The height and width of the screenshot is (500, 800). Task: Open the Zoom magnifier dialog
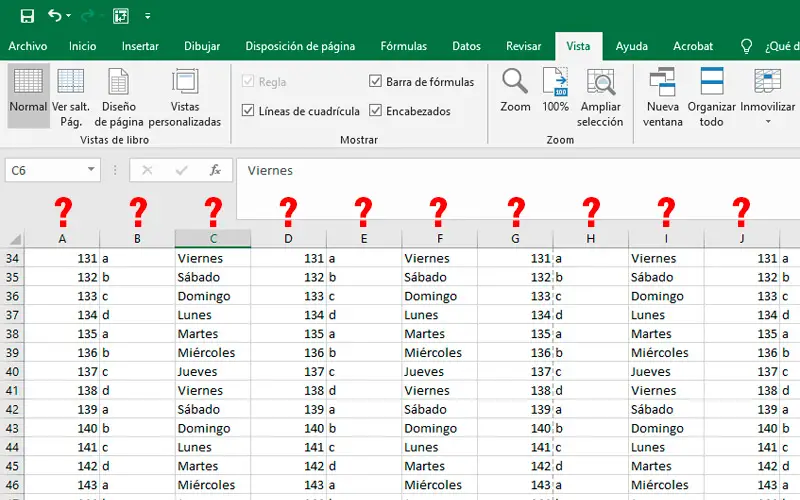(515, 90)
